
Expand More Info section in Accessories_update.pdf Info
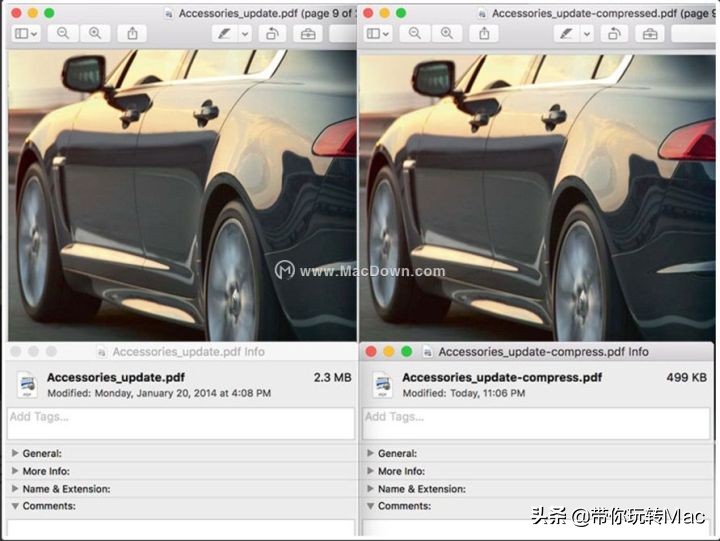coord(15,471)
